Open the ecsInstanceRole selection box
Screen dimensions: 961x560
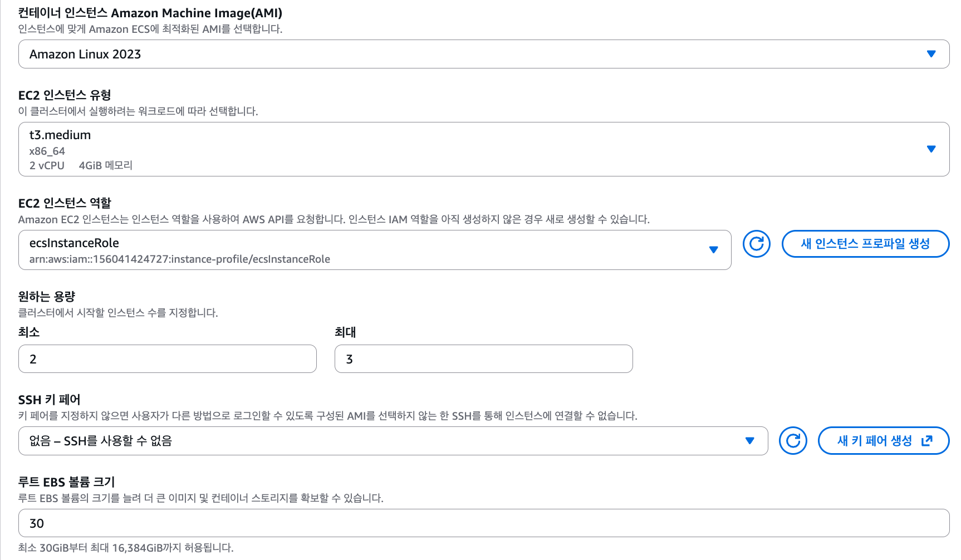375,250
